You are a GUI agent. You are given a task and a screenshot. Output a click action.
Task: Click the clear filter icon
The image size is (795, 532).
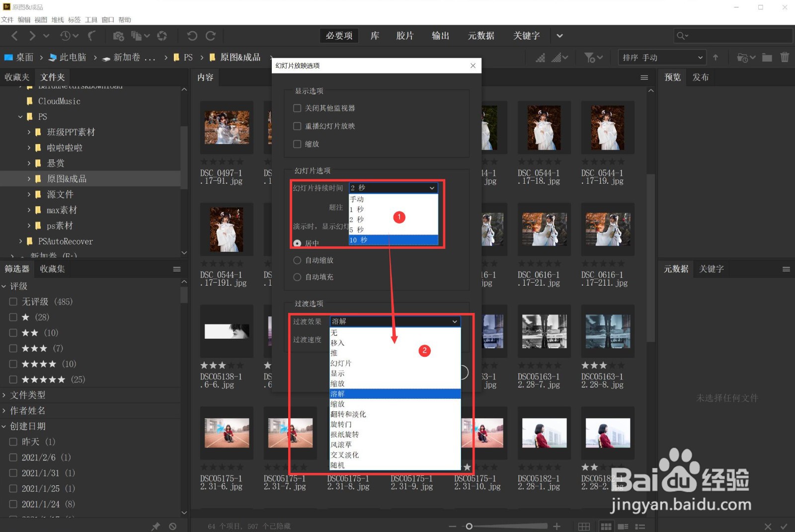point(173,526)
